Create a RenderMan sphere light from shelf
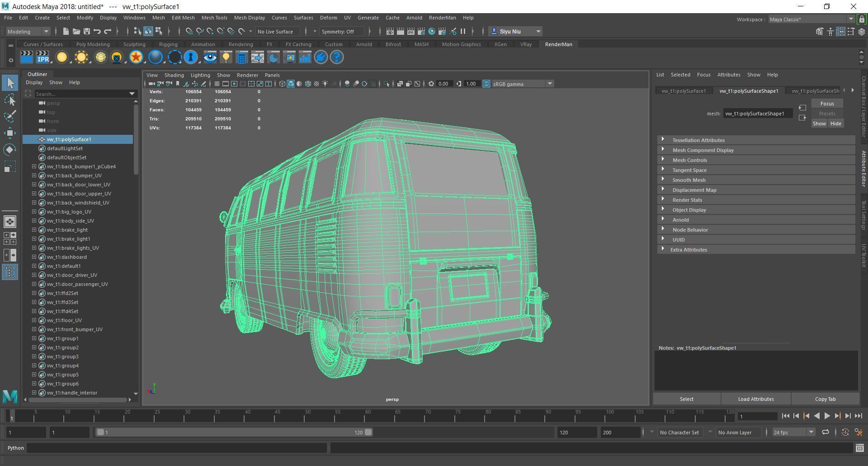Screen dimensions: 868x466 point(62,57)
